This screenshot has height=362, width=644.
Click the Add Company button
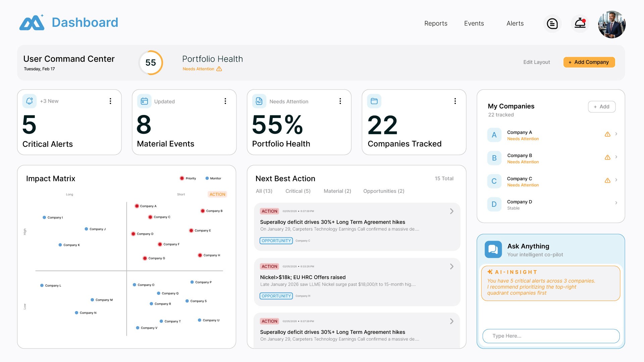coord(589,62)
